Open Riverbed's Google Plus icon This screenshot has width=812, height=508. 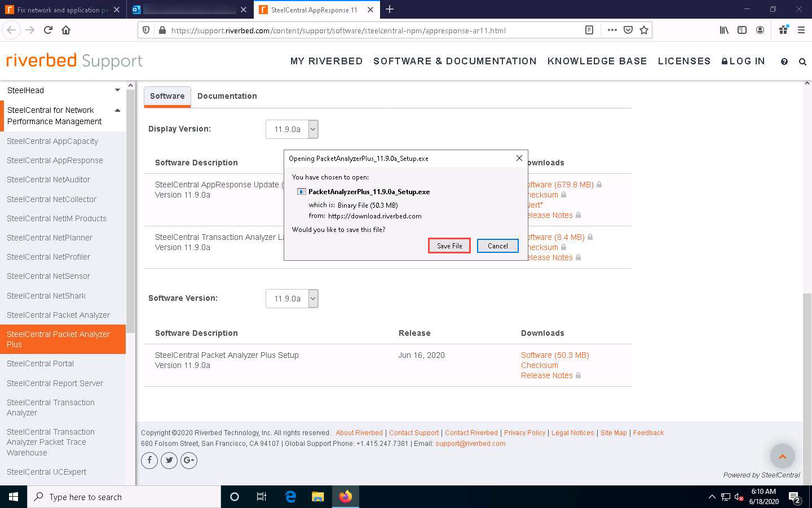pyautogui.click(x=189, y=461)
